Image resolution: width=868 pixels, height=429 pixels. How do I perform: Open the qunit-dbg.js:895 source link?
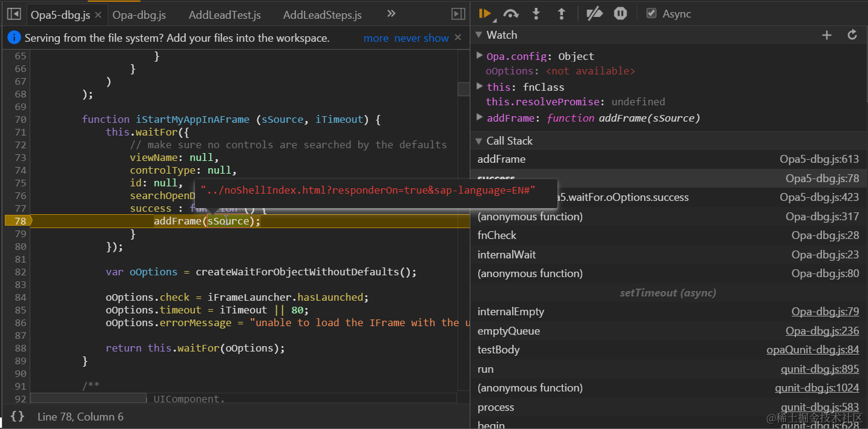point(820,369)
